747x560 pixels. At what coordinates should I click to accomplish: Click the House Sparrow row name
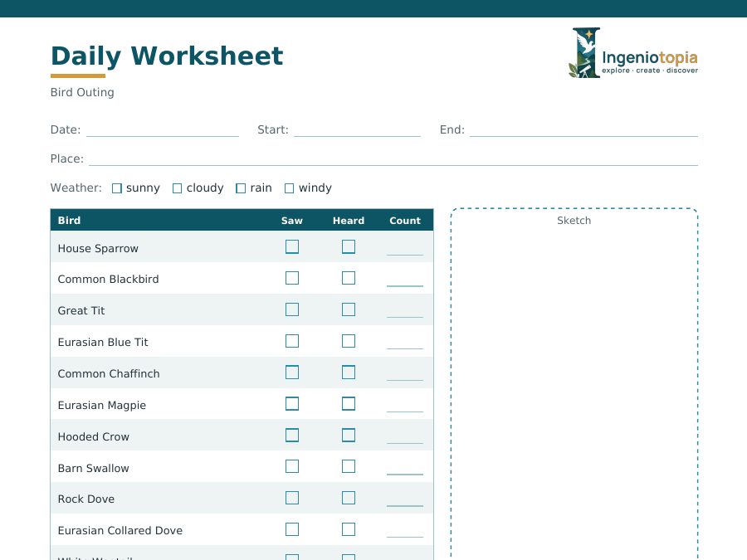98,249
